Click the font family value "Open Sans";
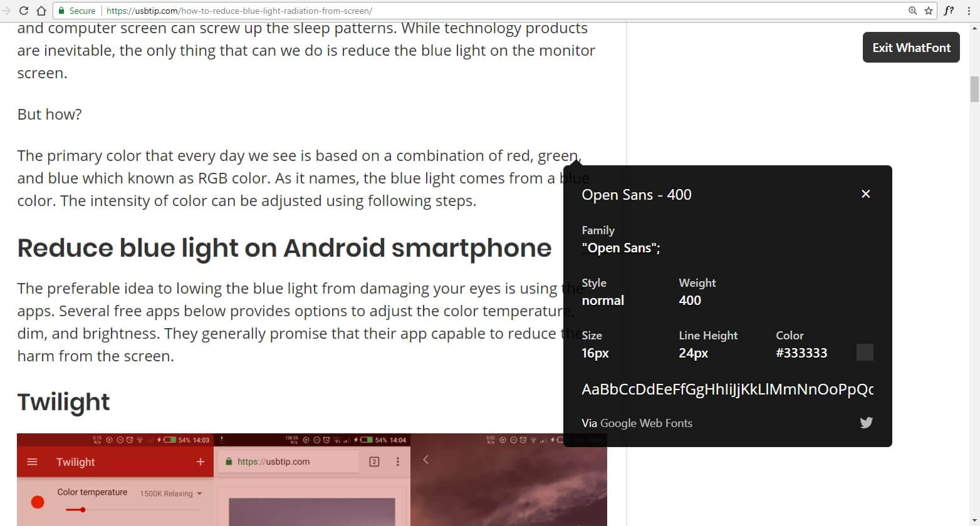 tap(621, 248)
